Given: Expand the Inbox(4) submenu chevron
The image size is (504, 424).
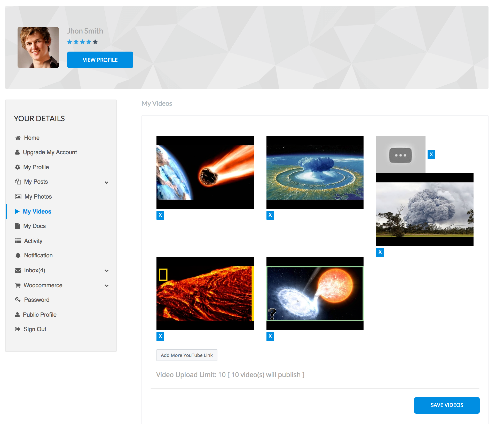Looking at the screenshot, I should [x=106, y=271].
